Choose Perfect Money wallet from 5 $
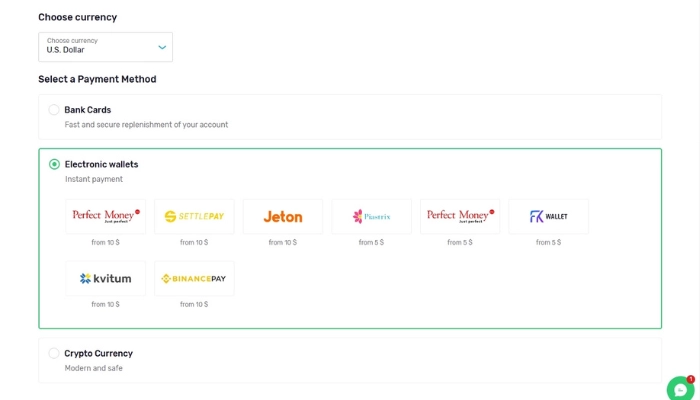This screenshot has height=400, width=700. click(460, 217)
